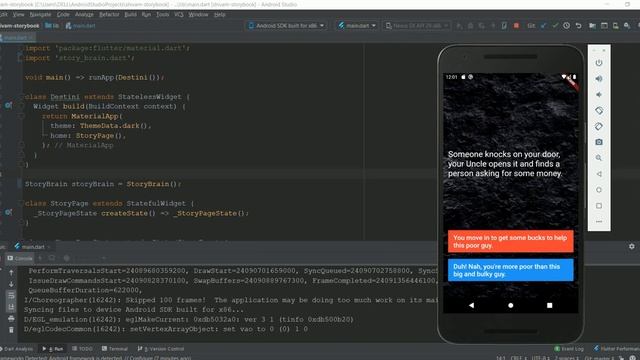Toggle soft-wrap in the console gutter
The image size is (640, 360).
point(11,296)
